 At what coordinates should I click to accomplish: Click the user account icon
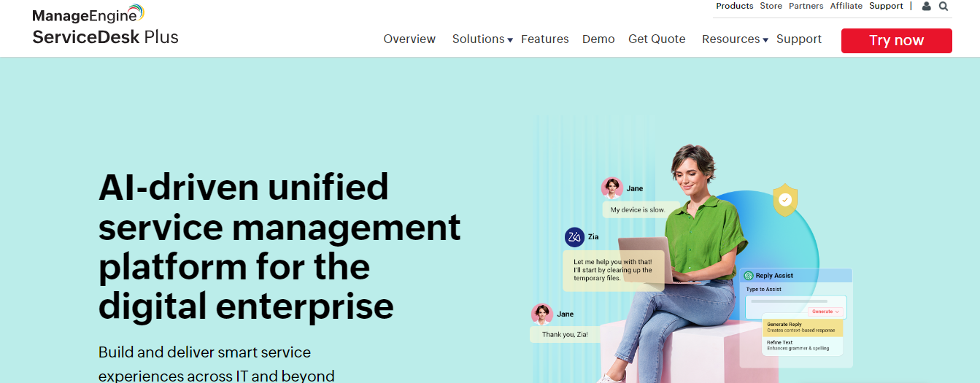pos(926,7)
